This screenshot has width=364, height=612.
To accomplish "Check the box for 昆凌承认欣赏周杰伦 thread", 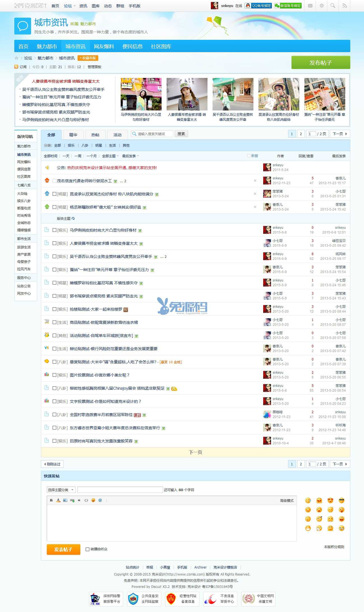I will click(x=55, y=194).
